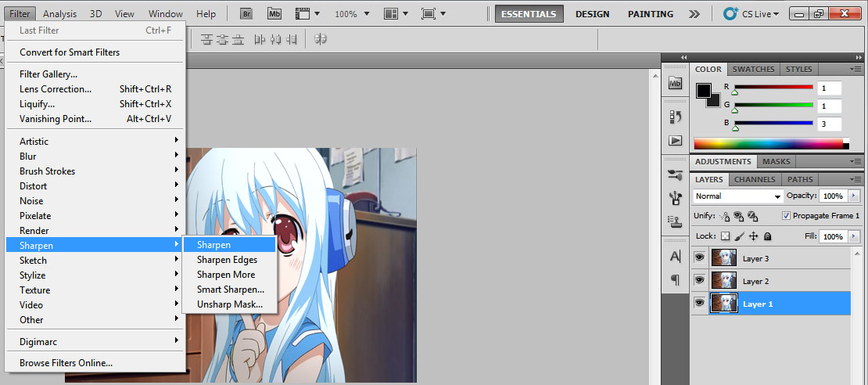This screenshot has height=385, width=868.
Task: Expand the Stylize submenu
Action: point(95,275)
